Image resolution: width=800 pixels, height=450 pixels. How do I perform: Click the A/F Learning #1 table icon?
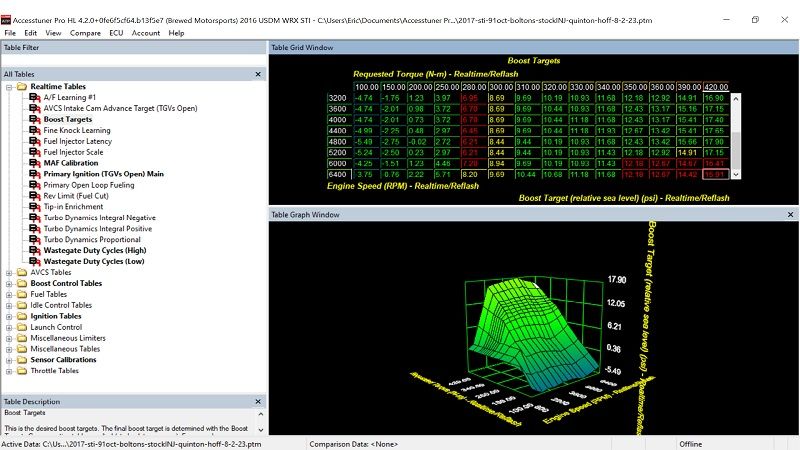point(35,97)
